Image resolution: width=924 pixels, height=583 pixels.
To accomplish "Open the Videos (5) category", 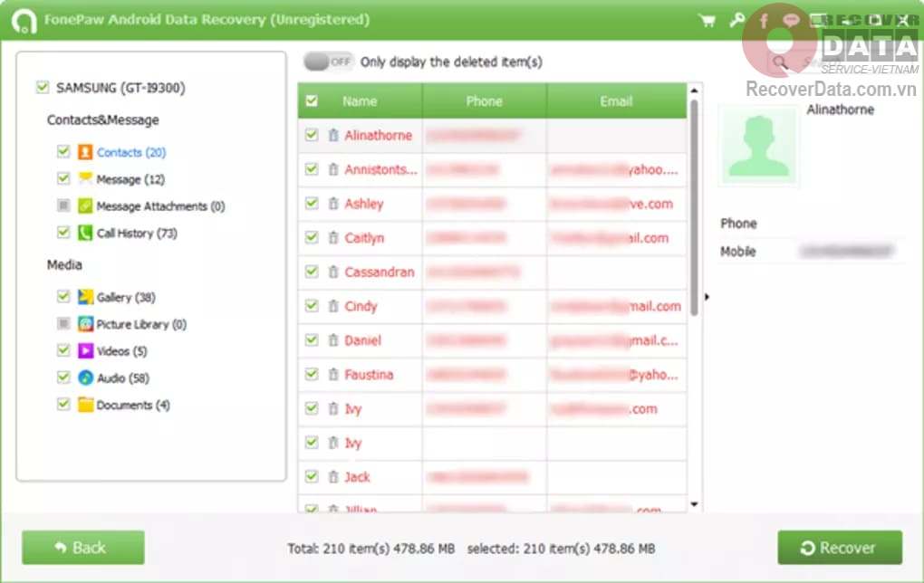I will coord(121,351).
